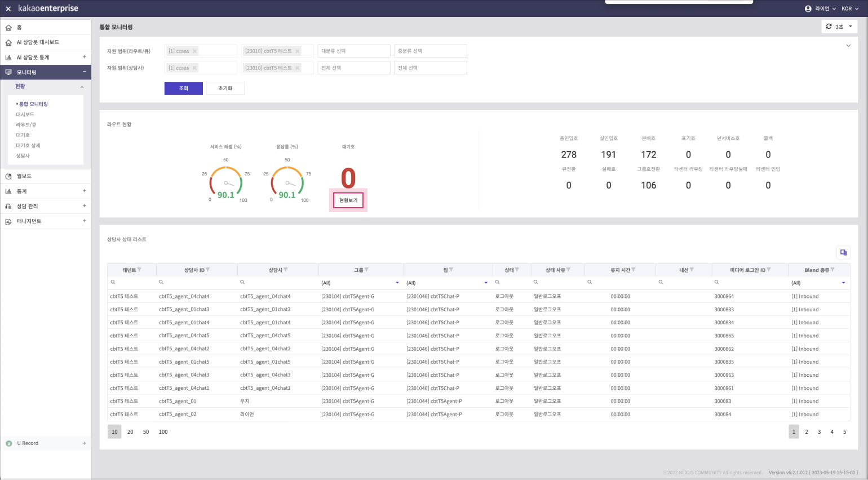The image size is (868, 480).
Task: Click the filter icon on 상태 column
Action: pos(517,270)
